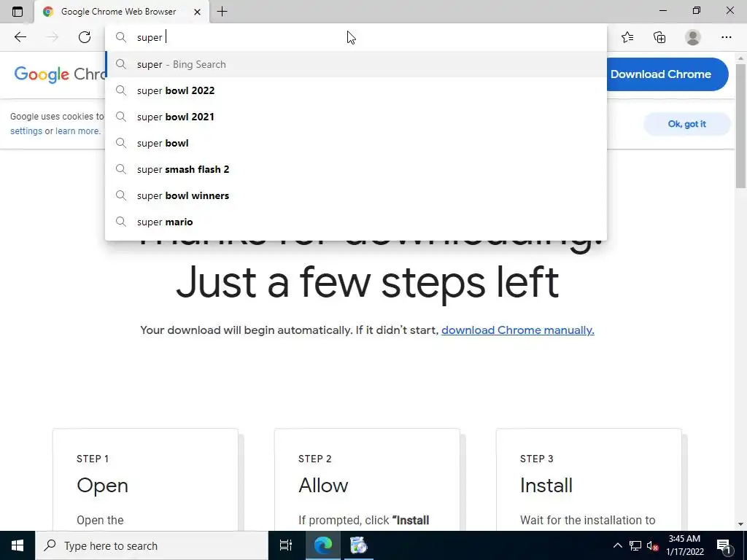Open Task View from the taskbar
The image size is (747, 560).
[286, 545]
